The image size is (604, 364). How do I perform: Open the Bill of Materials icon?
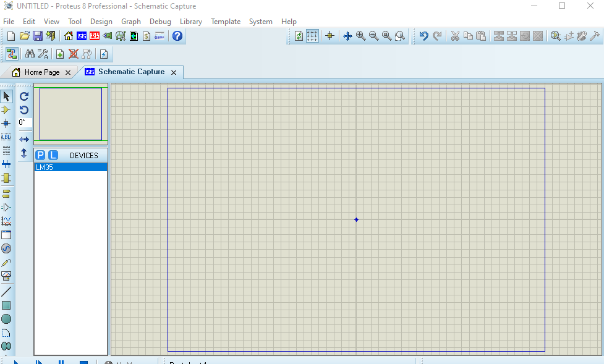coord(147,36)
